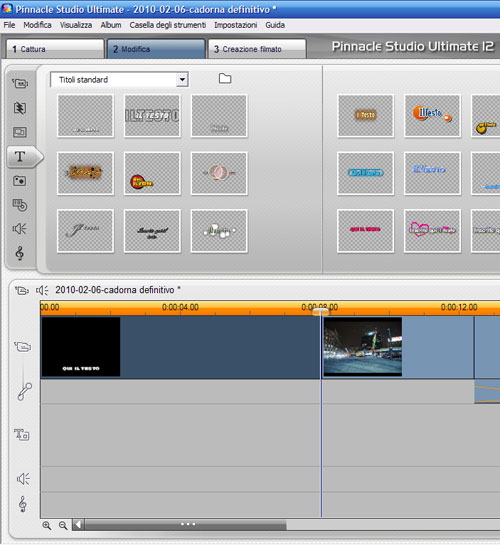
Task: Open the music album tab
Action: coord(19,253)
